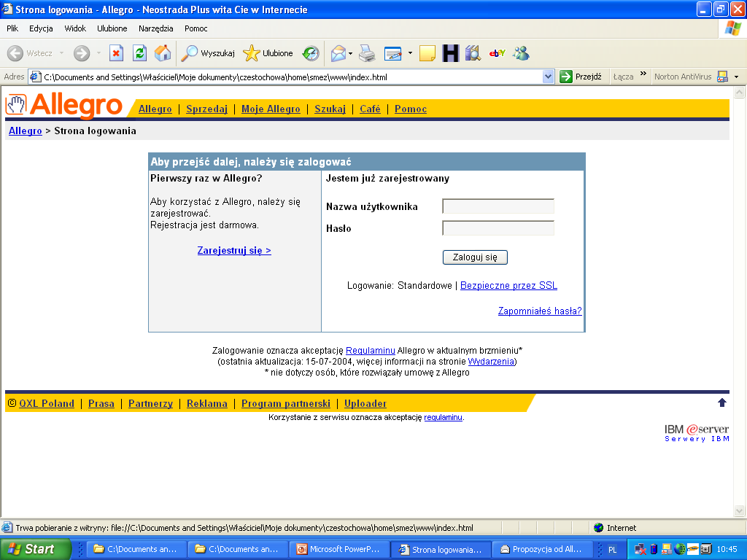Open the Windows Start button
This screenshot has height=560, width=747.
pos(35,549)
